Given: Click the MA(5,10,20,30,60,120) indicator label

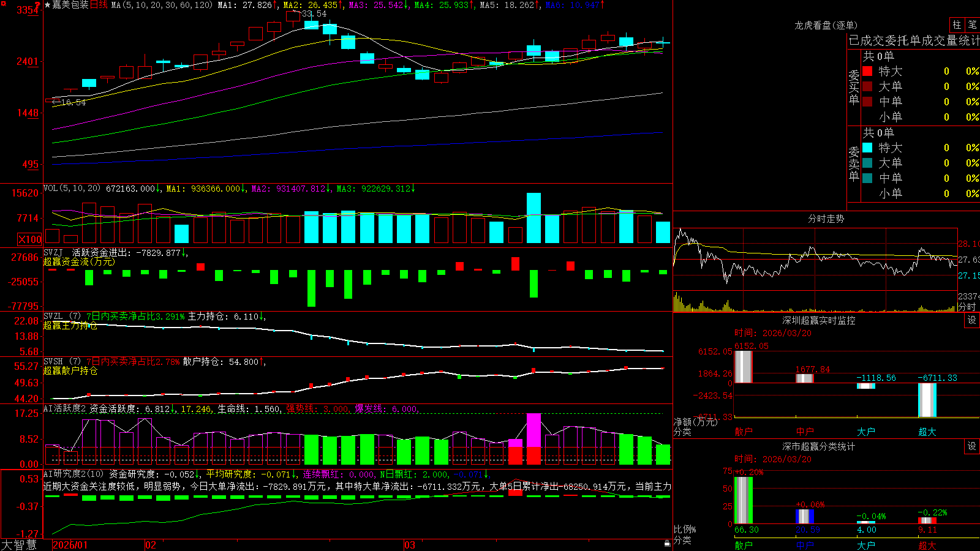Looking at the screenshot, I should 162,5.
